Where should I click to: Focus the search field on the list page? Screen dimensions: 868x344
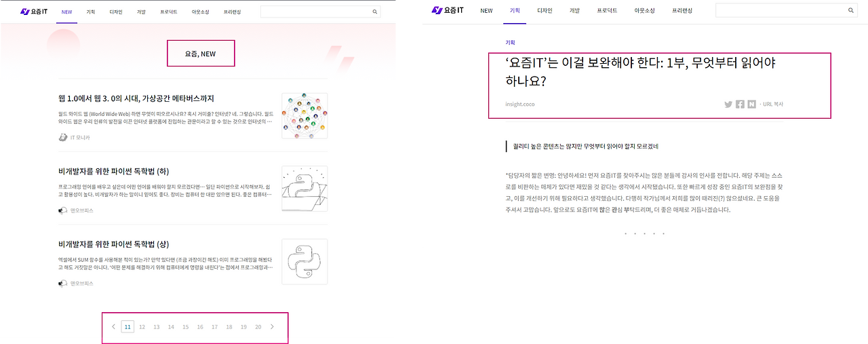[321, 12]
